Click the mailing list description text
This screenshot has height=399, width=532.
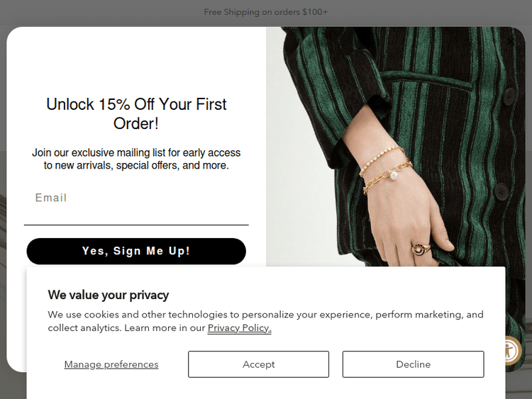[x=136, y=159]
